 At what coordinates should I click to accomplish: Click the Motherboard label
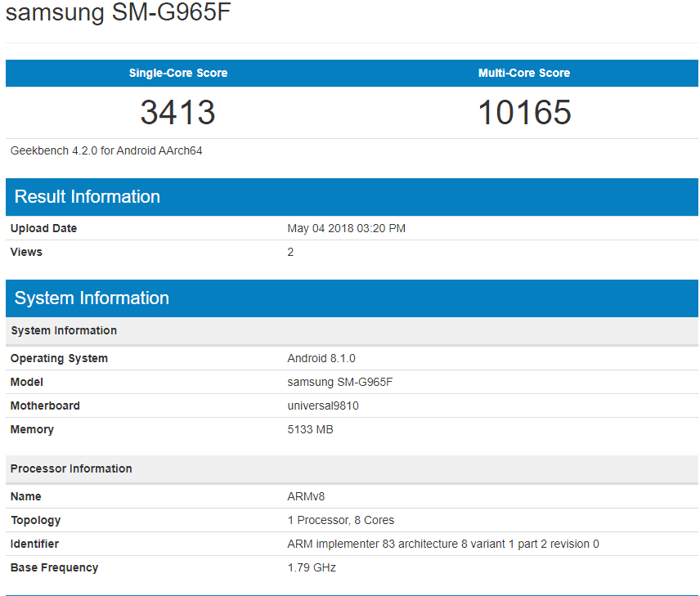click(x=45, y=406)
